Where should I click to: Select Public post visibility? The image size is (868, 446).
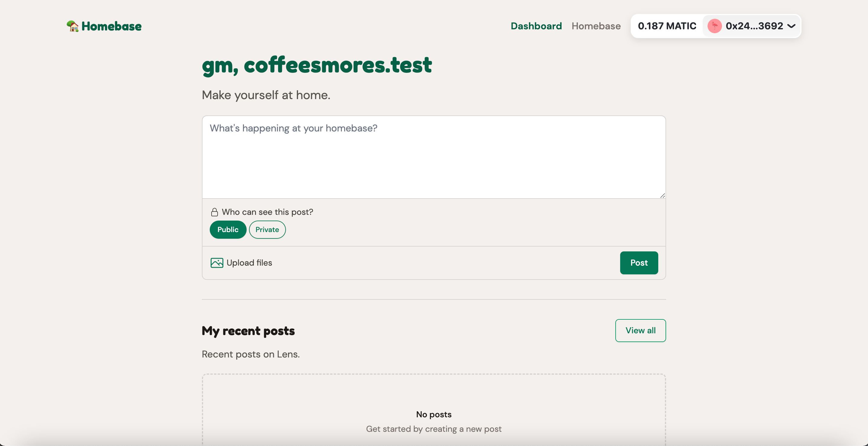228,230
